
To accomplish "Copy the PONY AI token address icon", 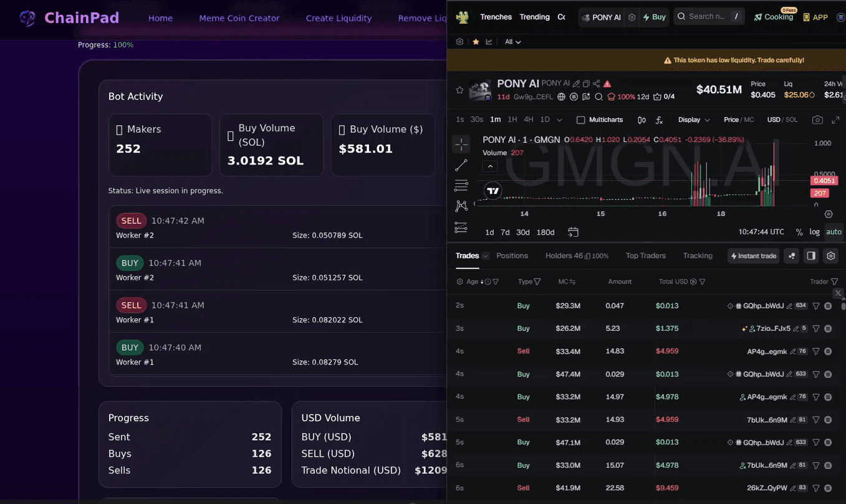I will [587, 83].
